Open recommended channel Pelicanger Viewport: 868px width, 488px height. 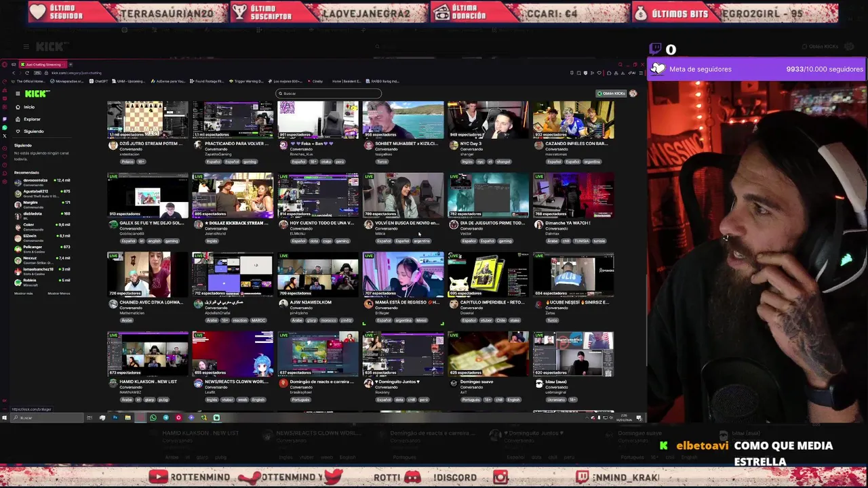[x=42, y=248]
